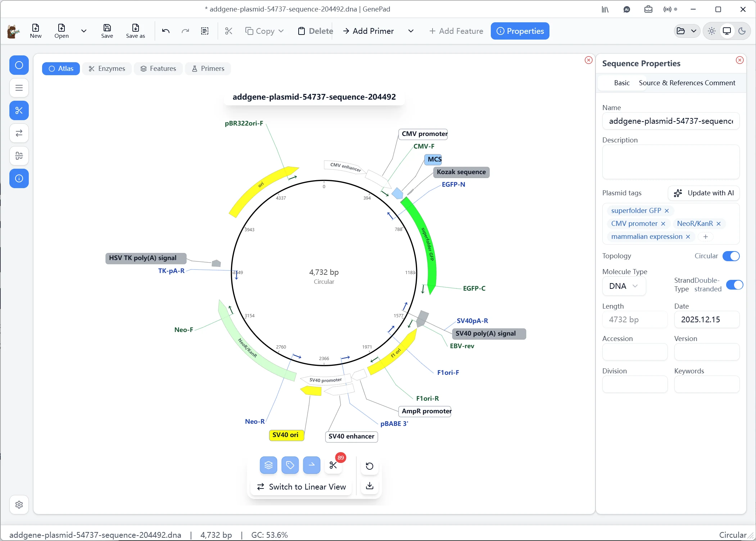Switch to the Atlas tab
Screen dimensions: 756x541
61,69
